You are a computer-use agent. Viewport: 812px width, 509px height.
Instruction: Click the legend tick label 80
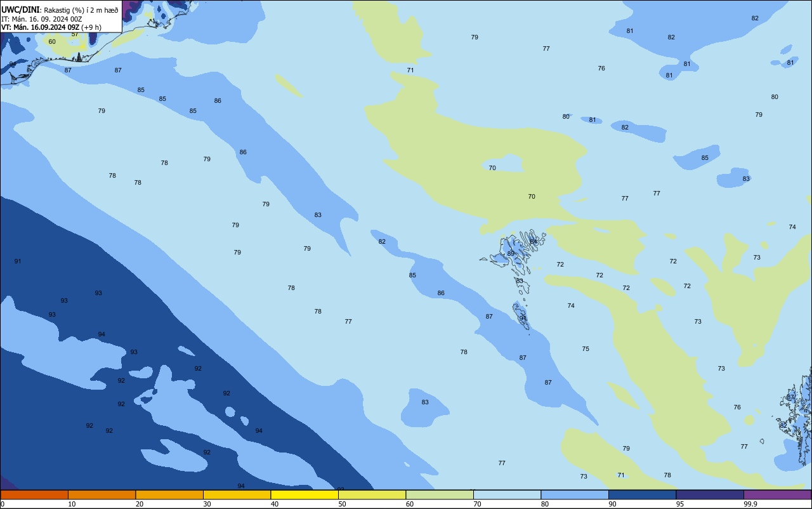544,504
